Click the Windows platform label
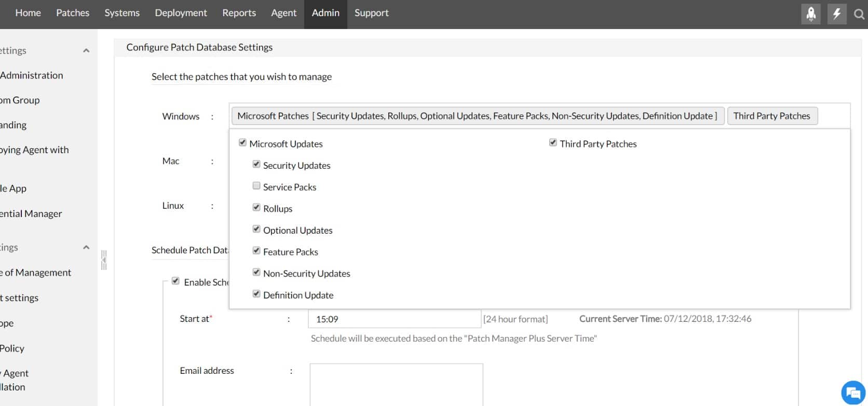The width and height of the screenshot is (868, 406). 181,116
